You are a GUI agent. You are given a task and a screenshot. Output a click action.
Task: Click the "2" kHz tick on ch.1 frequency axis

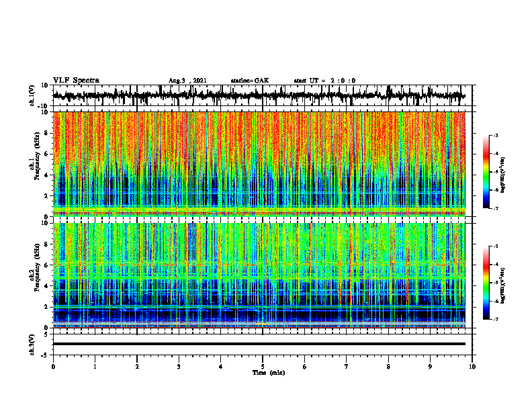pyautogui.click(x=47, y=196)
